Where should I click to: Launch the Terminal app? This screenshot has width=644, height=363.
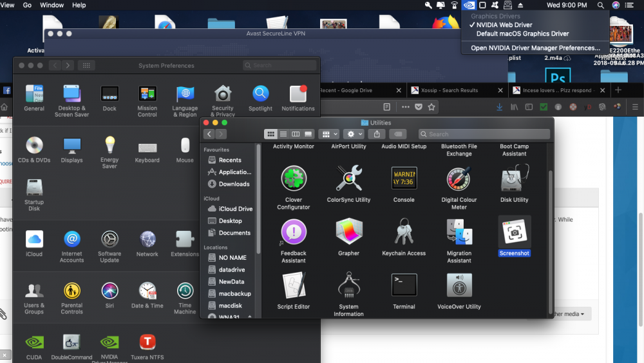404,285
